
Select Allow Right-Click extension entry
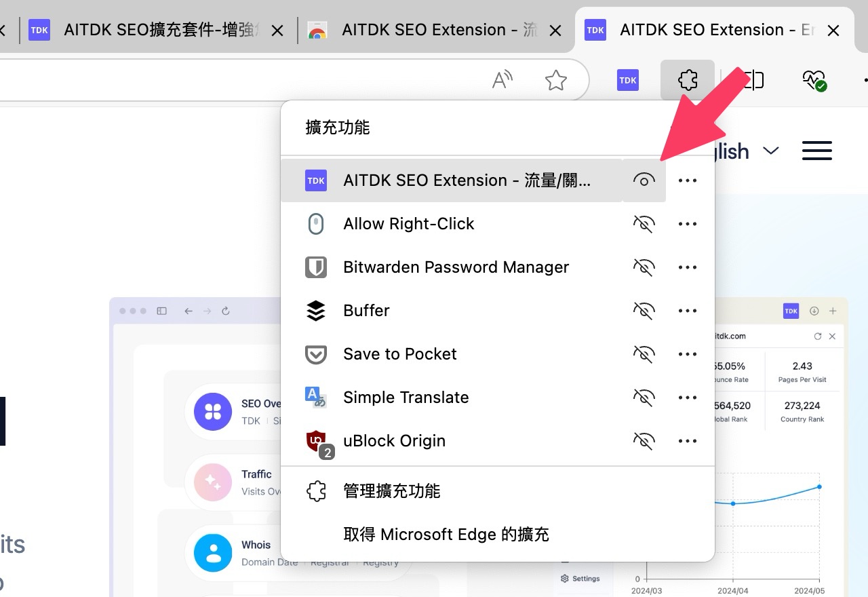pos(452,224)
